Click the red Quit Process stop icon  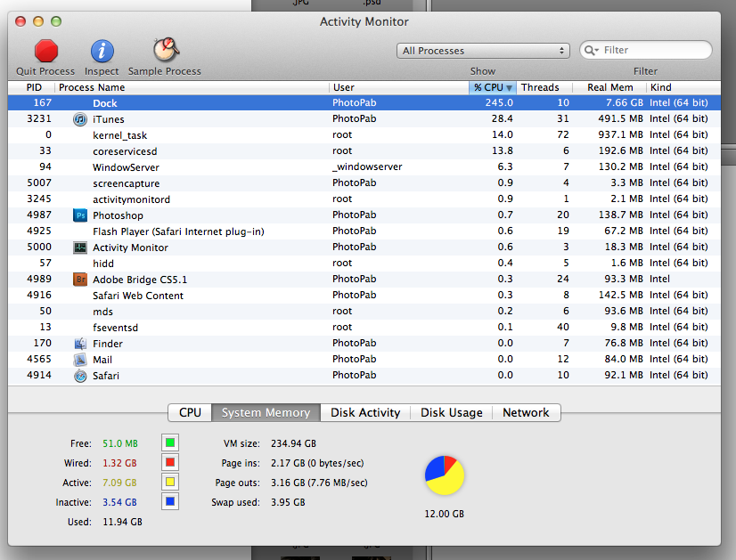tap(46, 51)
